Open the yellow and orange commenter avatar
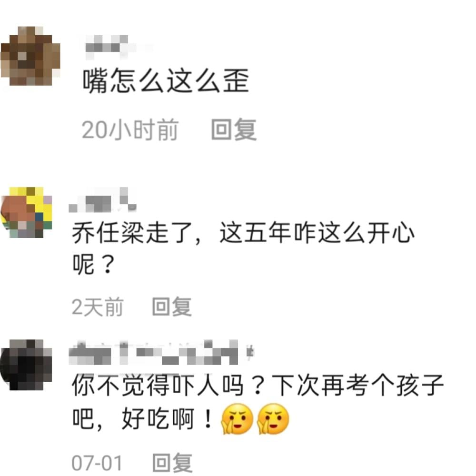The height and width of the screenshot is (476, 476). tap(26, 212)
